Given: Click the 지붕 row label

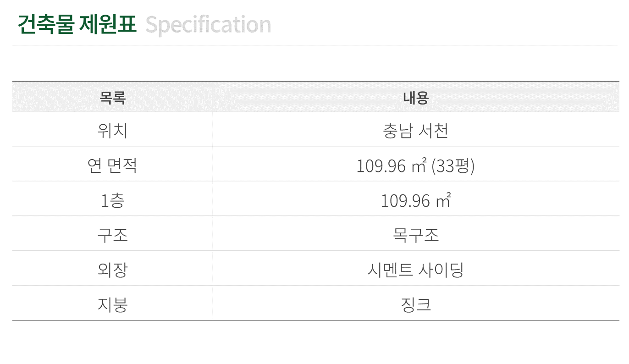Looking at the screenshot, I should [112, 305].
